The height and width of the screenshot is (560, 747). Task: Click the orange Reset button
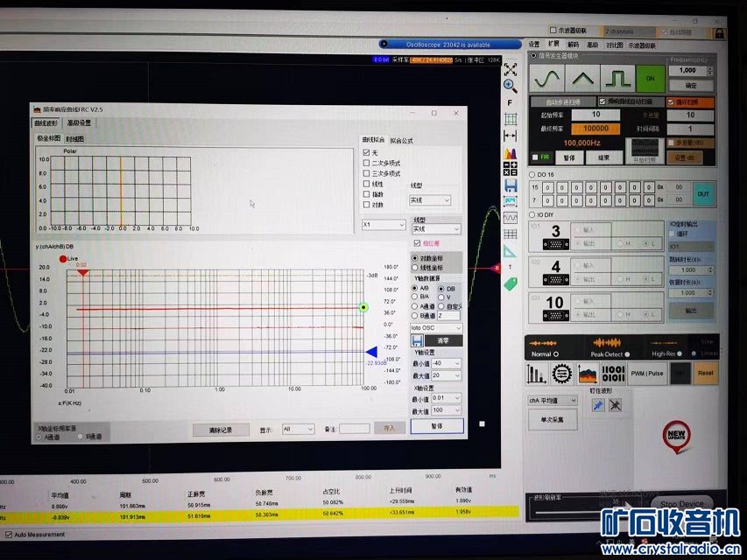pyautogui.click(x=706, y=374)
